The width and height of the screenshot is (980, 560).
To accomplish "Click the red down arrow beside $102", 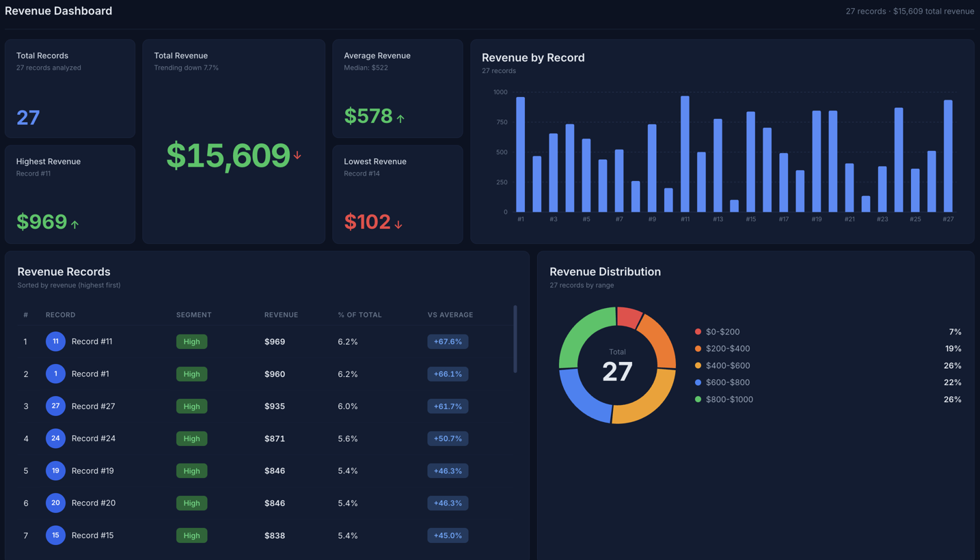I will click(398, 224).
